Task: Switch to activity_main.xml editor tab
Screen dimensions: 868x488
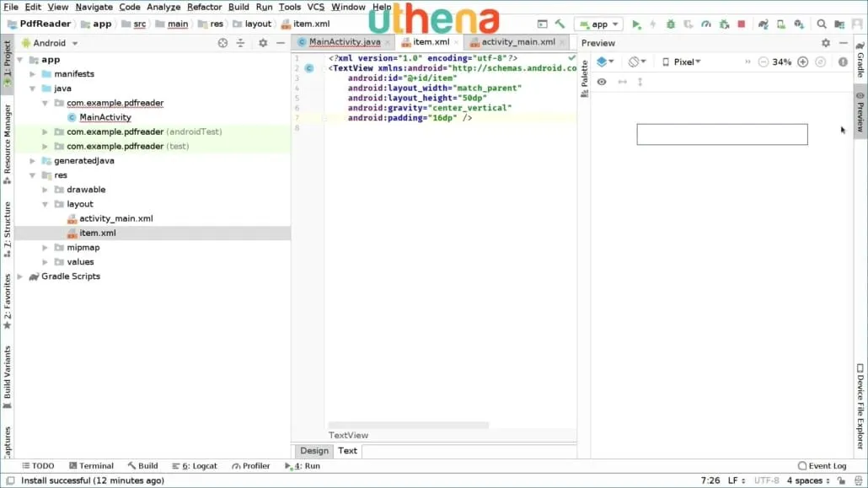Action: click(518, 42)
